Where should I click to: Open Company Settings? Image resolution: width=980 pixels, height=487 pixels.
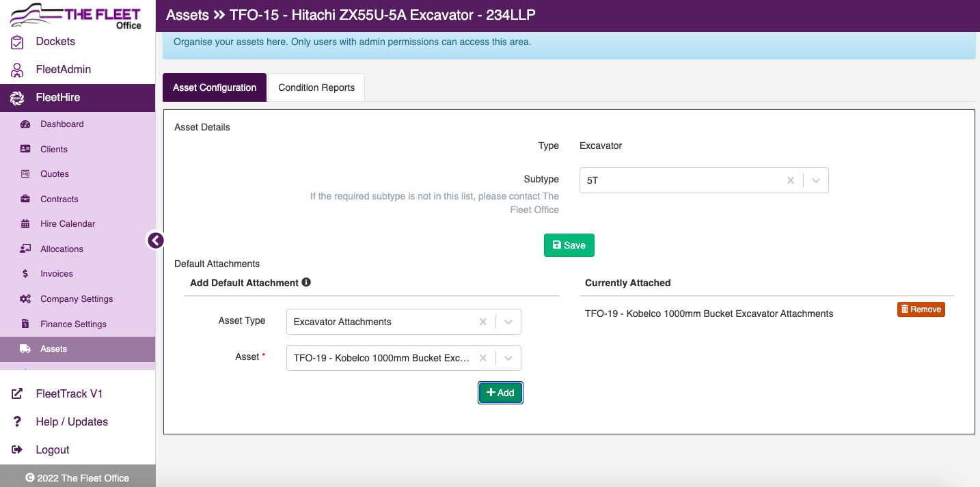tap(78, 299)
